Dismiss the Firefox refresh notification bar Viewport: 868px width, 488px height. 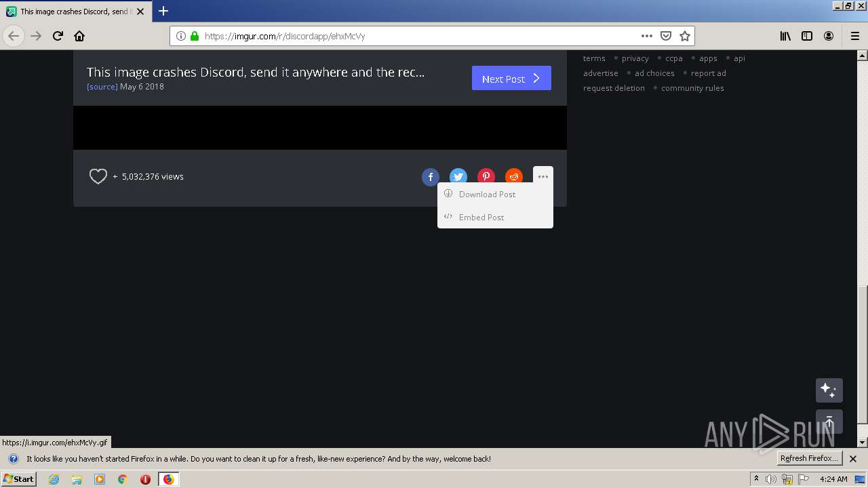point(853,459)
